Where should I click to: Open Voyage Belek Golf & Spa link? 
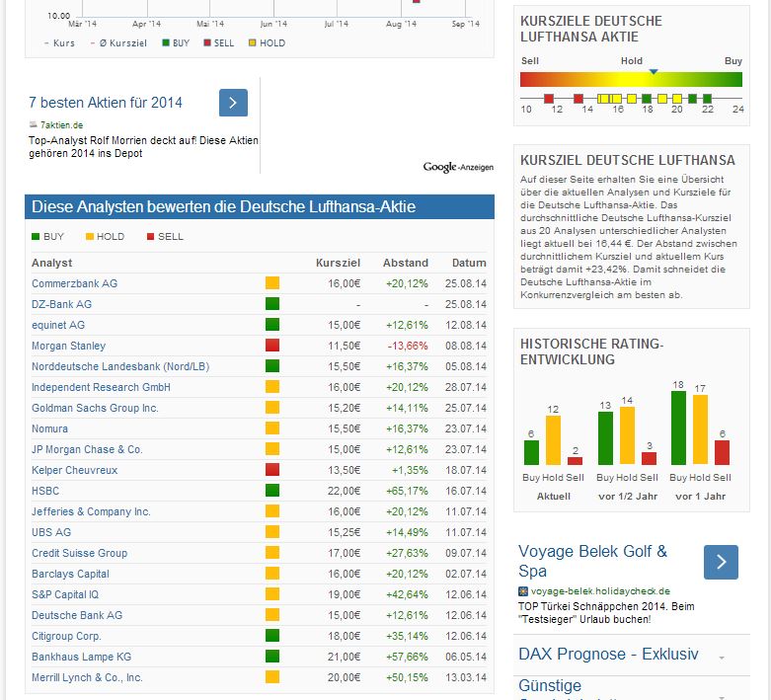[x=592, y=561]
